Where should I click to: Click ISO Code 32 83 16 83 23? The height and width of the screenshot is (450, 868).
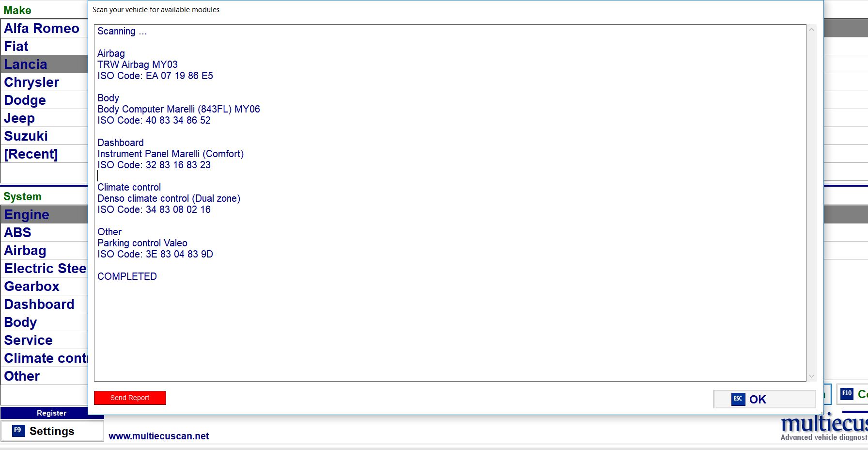coord(154,165)
